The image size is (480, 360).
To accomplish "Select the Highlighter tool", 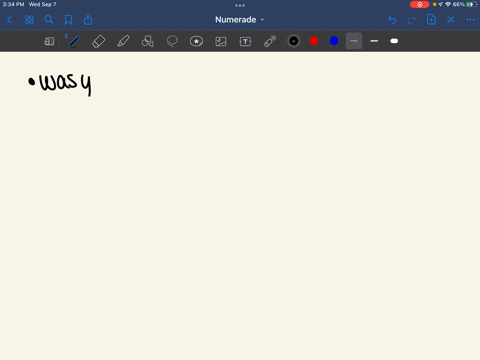I will (123, 41).
